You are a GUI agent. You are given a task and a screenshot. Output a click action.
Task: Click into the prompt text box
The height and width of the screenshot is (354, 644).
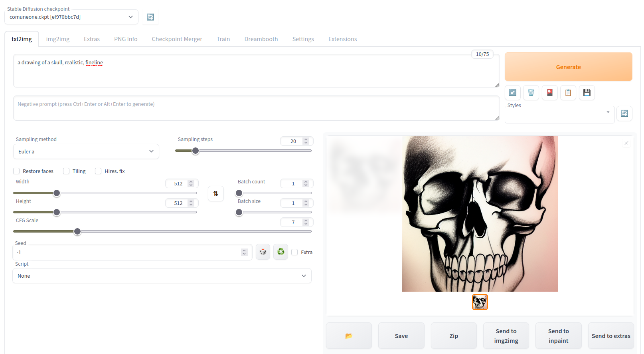click(x=257, y=71)
